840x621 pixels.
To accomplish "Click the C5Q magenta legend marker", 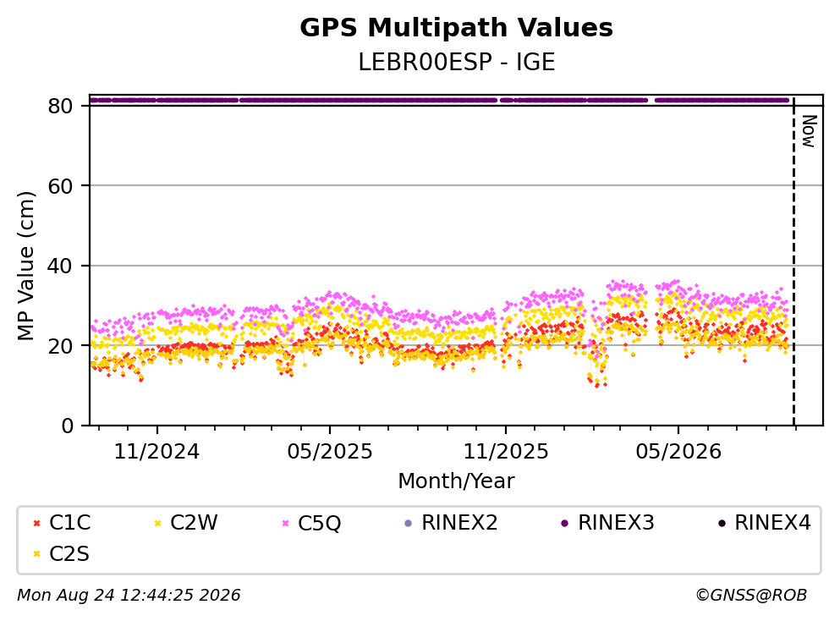I will tap(286, 523).
